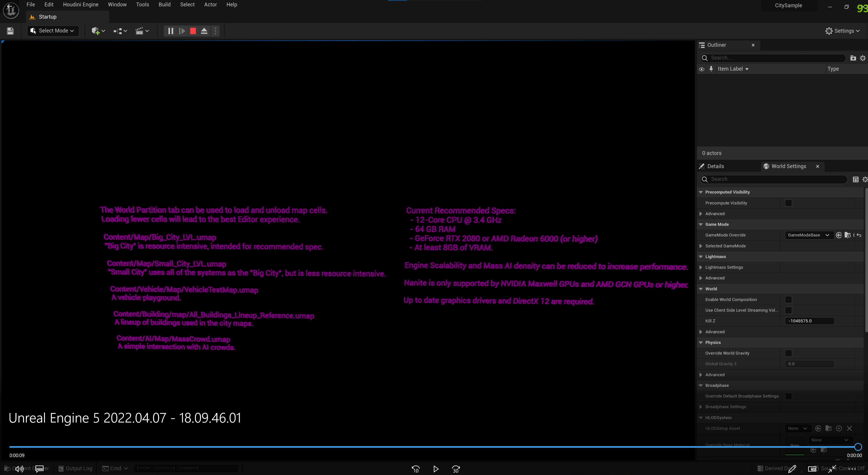
Task: Expand Advanced under Lightmass
Action: [701, 278]
